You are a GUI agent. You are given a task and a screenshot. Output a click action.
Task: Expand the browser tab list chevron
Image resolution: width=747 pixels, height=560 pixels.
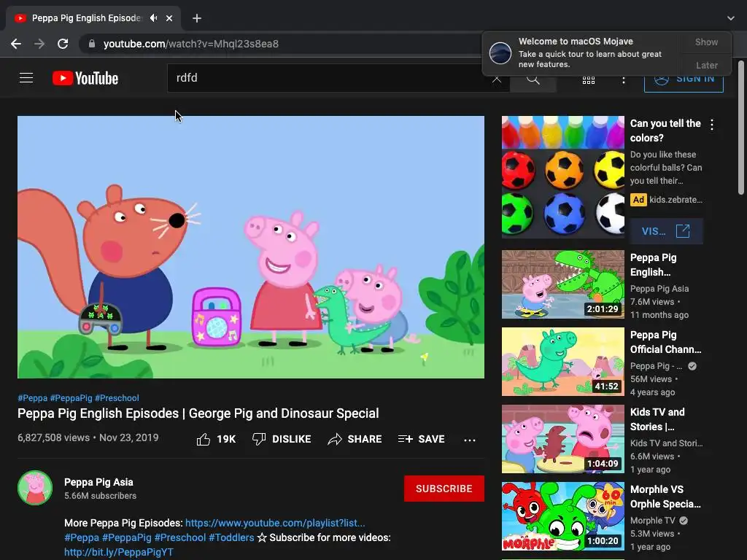click(x=731, y=18)
